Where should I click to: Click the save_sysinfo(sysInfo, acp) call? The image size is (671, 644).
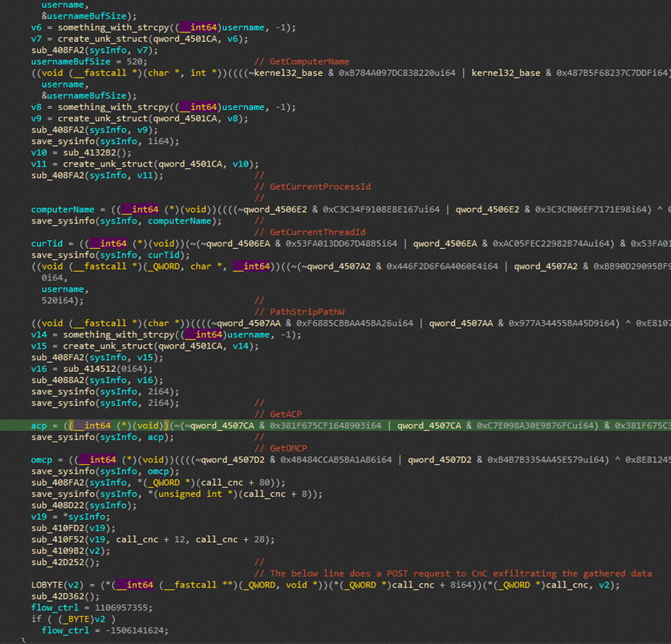pos(103,437)
